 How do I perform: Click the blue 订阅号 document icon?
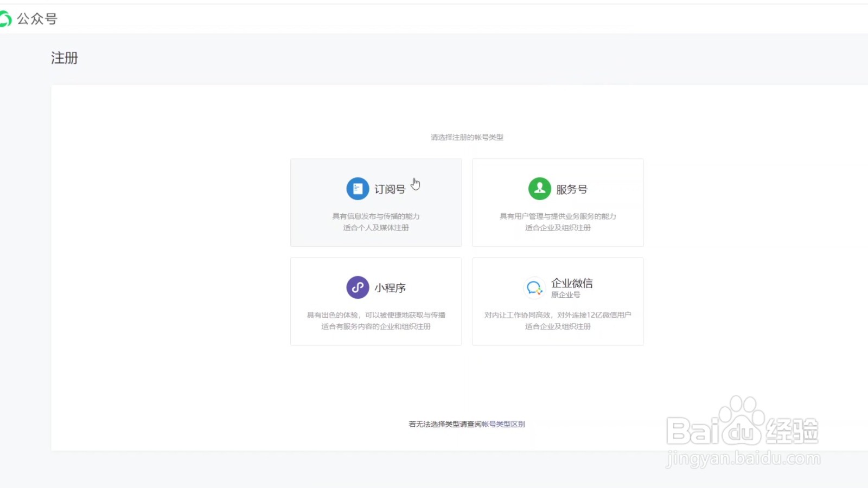pyautogui.click(x=358, y=189)
